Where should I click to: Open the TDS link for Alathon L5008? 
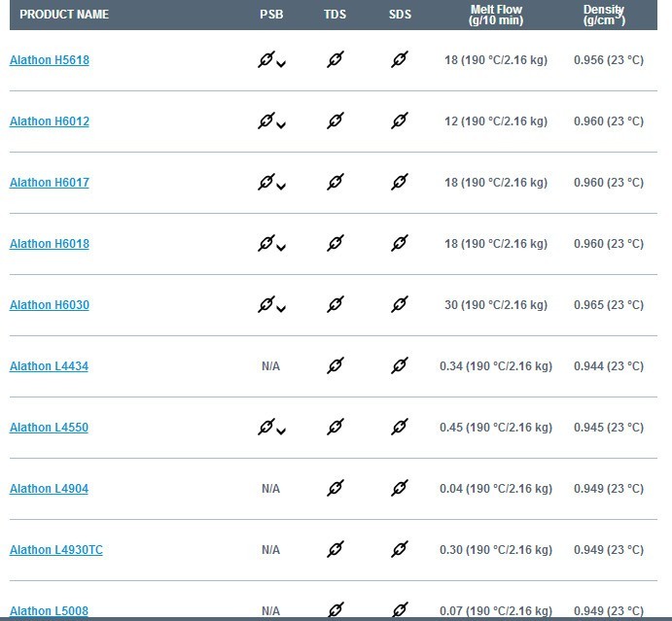[x=336, y=609]
